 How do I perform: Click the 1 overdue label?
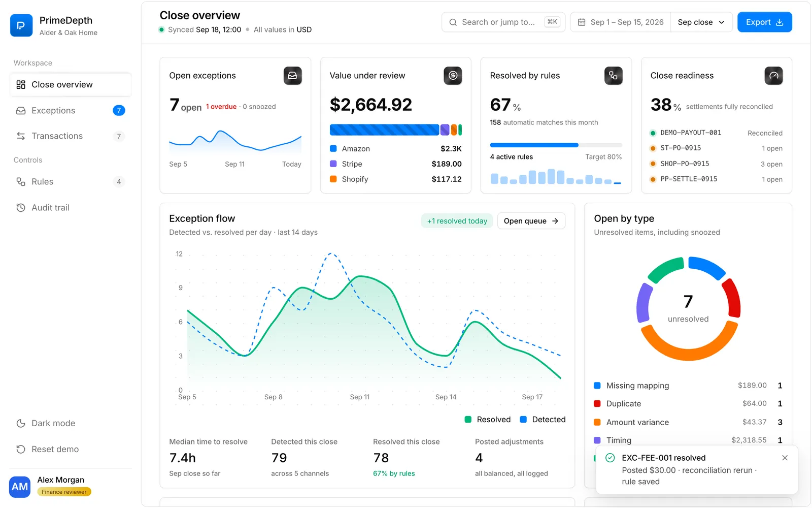(x=221, y=107)
